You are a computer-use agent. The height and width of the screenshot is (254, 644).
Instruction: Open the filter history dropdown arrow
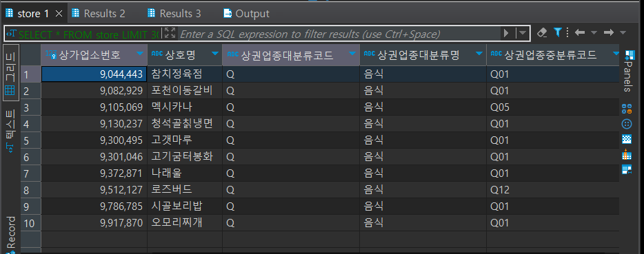(523, 33)
